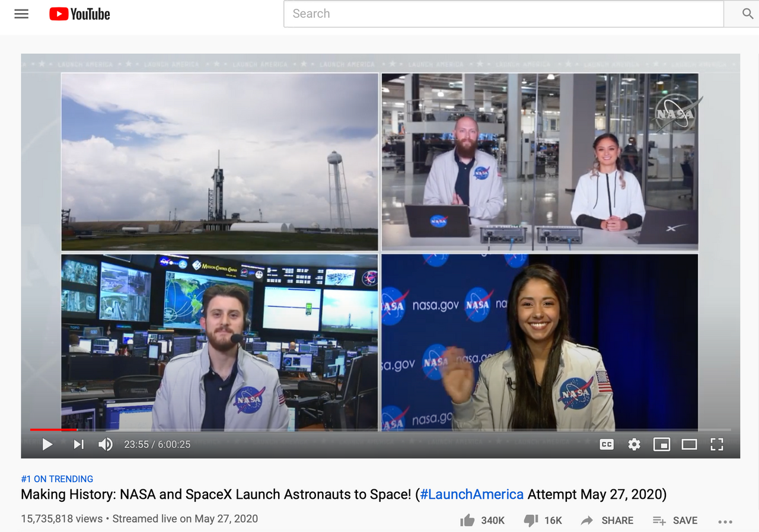Image resolution: width=759 pixels, height=532 pixels.
Task: Click the 15,735,818 views text
Action: tap(62, 518)
